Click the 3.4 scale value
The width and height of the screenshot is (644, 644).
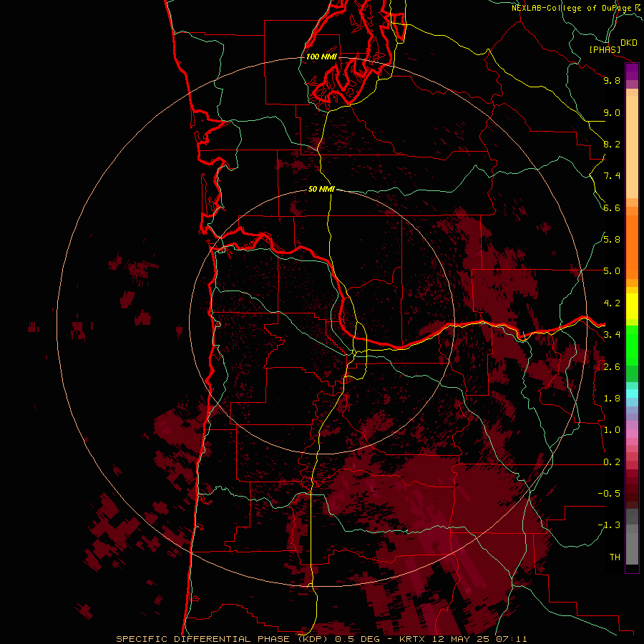(x=612, y=335)
